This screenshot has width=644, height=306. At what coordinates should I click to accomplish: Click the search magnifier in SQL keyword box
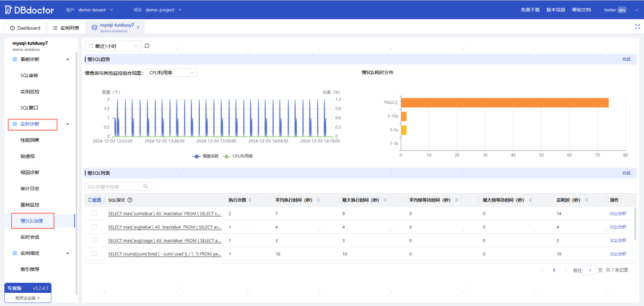point(145,187)
